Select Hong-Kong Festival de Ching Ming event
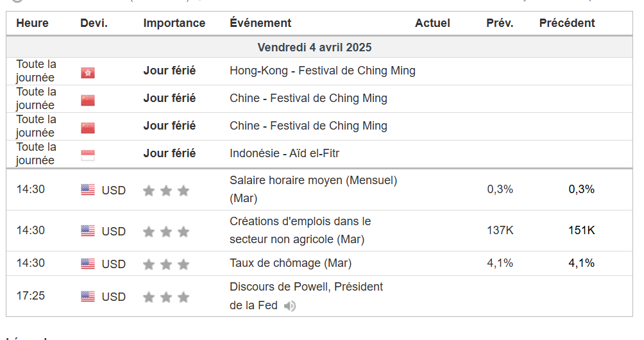 tap(322, 71)
